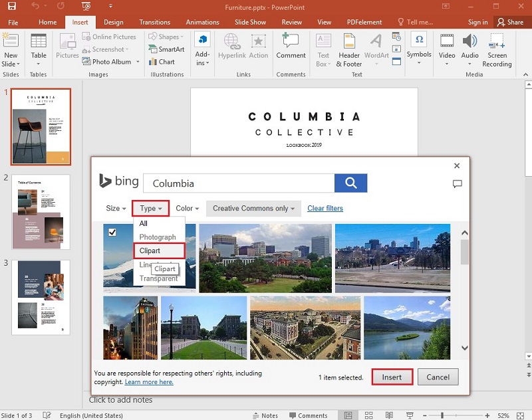This screenshot has width=532, height=420.
Task: Run the Bing image search
Action: pos(351,183)
